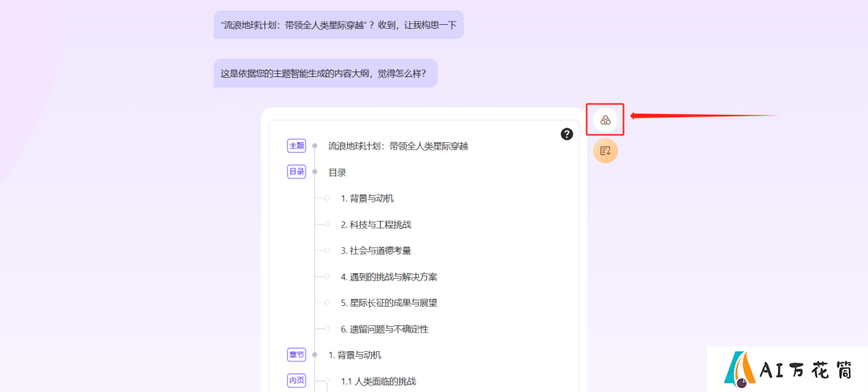Click the gray node dot beside 章节 tag
The image size is (868, 392).
coord(314,355)
